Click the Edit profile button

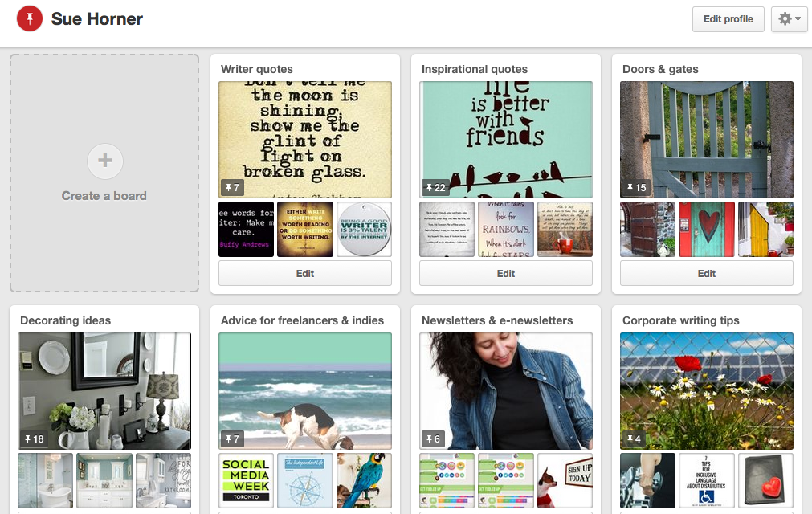[728, 19]
